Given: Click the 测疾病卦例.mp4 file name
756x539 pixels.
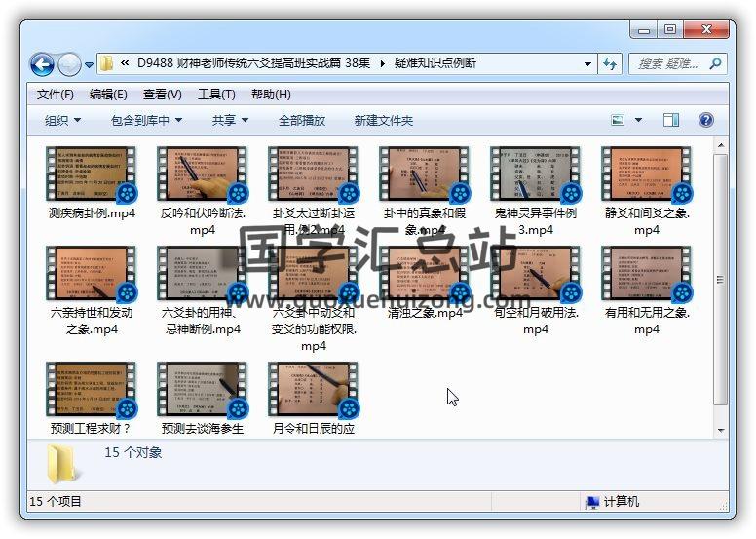Looking at the screenshot, I should click(92, 213).
